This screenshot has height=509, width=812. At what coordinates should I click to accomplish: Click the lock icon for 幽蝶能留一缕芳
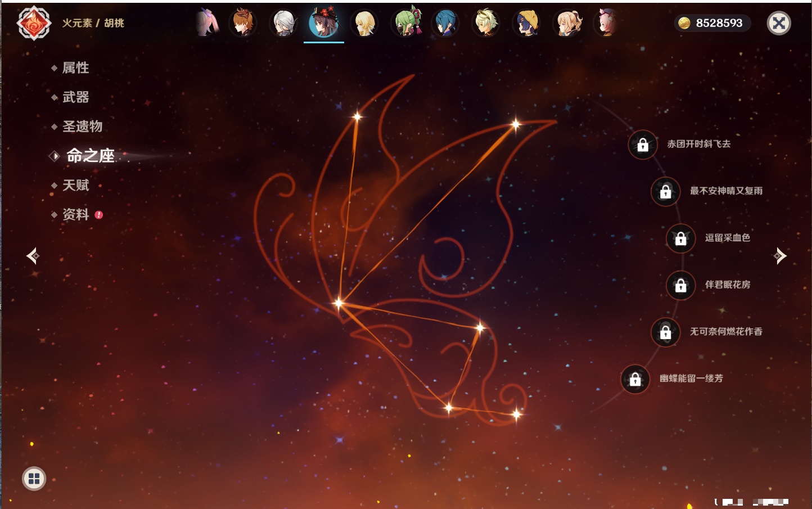click(635, 379)
